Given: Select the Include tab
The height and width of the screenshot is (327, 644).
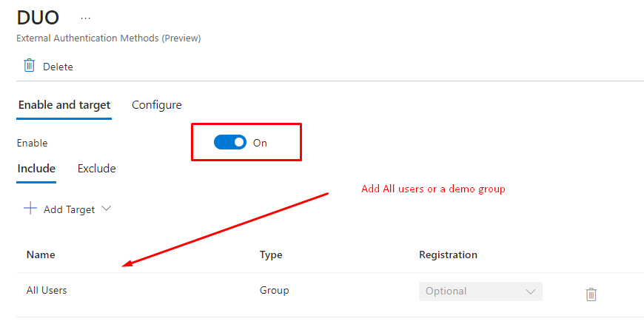Looking at the screenshot, I should (x=36, y=169).
